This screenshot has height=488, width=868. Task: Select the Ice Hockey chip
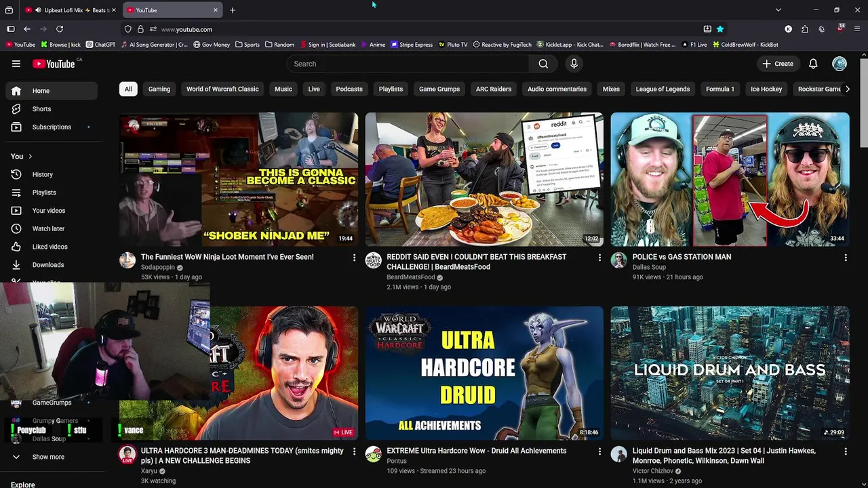pos(766,89)
